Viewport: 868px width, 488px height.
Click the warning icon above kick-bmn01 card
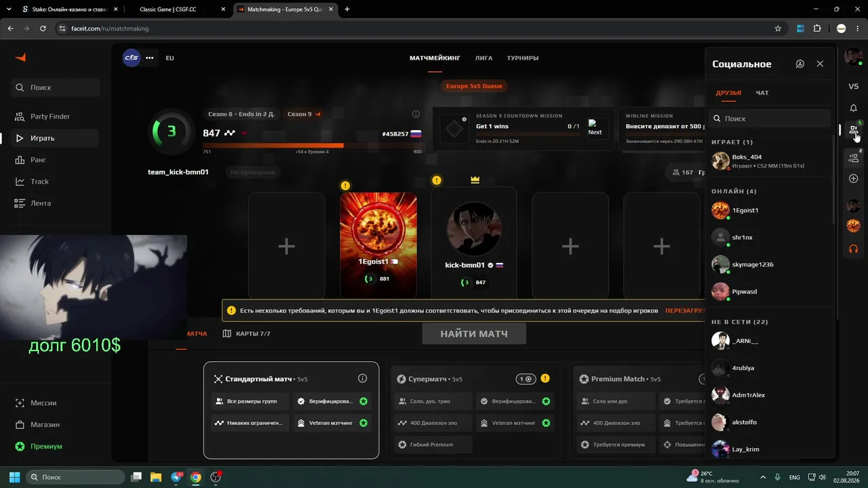(437, 180)
